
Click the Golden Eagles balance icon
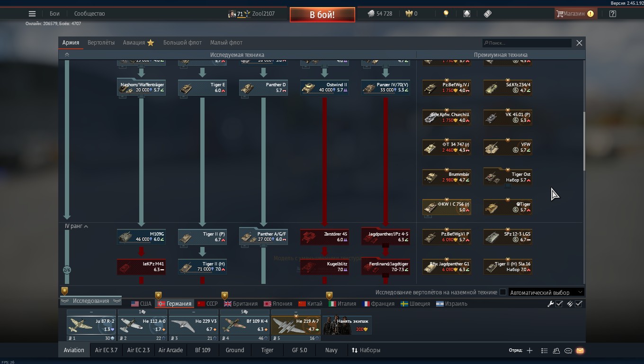(x=409, y=14)
